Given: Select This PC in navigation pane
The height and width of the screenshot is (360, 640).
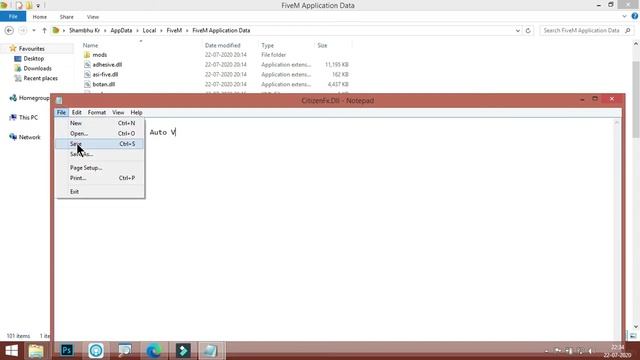Looking at the screenshot, I should 28,118.
